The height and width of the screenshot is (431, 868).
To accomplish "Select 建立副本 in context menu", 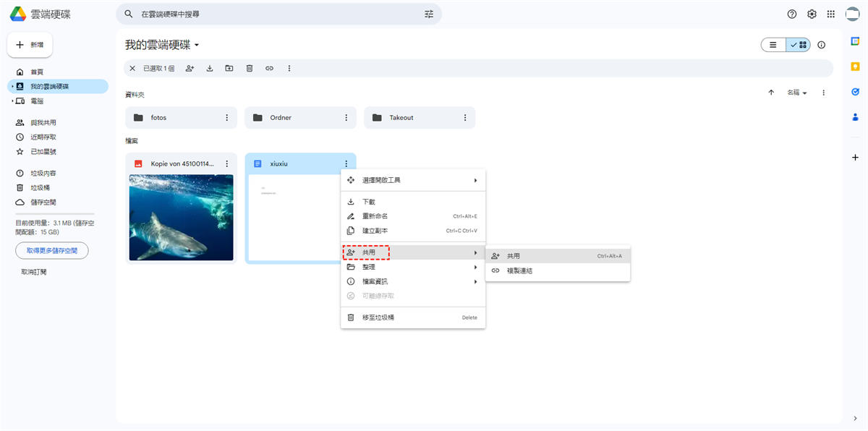I will pos(413,231).
